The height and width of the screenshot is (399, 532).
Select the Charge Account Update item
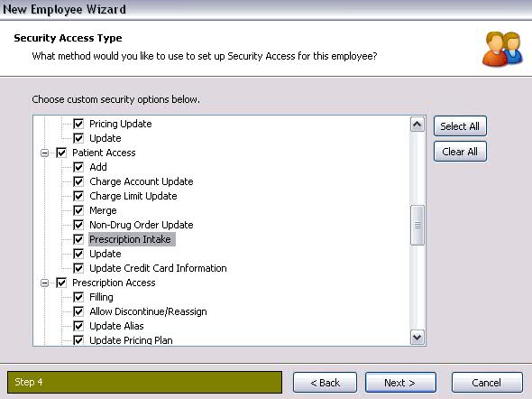142,181
